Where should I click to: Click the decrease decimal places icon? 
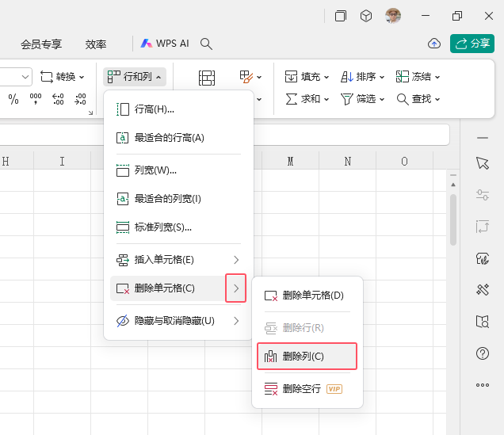pos(80,98)
